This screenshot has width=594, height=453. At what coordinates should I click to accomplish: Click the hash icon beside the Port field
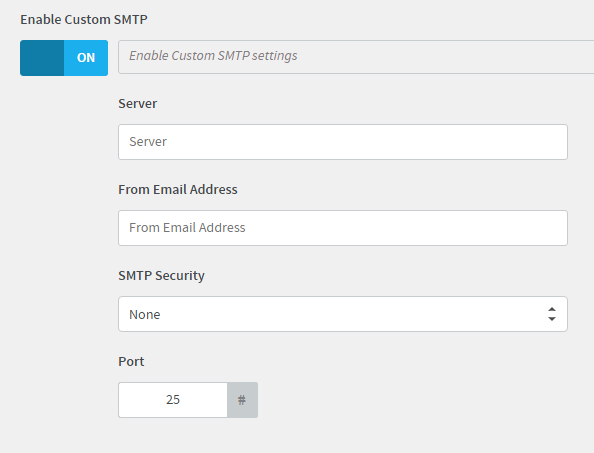click(x=242, y=400)
